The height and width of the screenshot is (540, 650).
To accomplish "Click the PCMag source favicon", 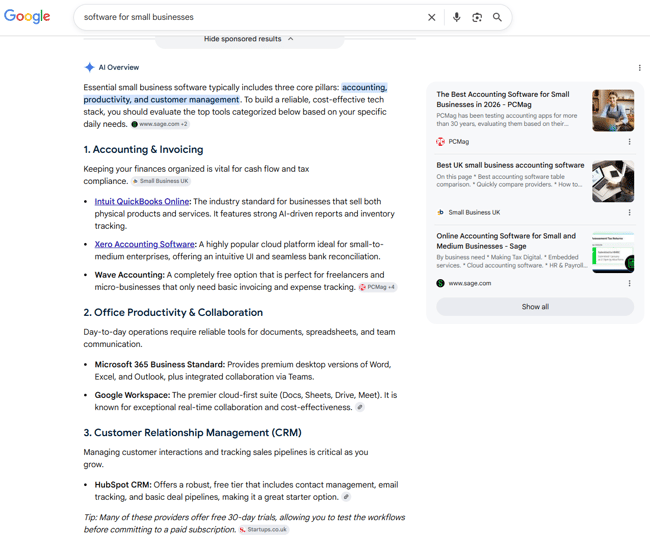I will coord(440,142).
